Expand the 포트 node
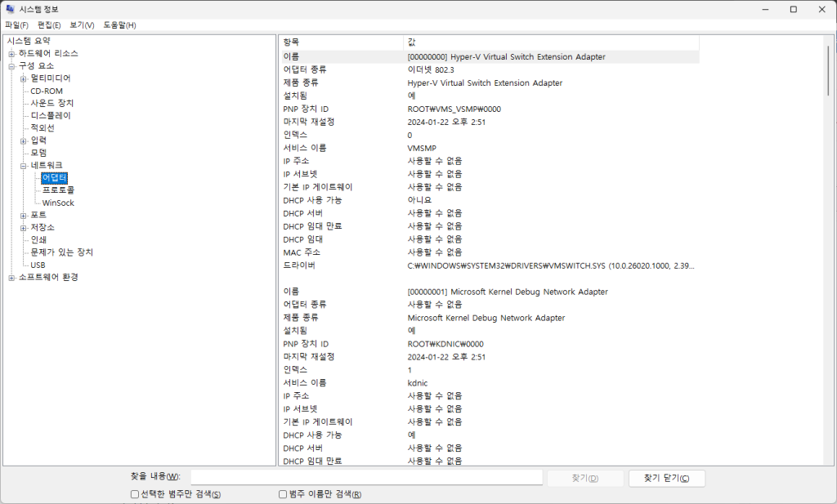Viewport: 837px width, 504px height. [24, 216]
